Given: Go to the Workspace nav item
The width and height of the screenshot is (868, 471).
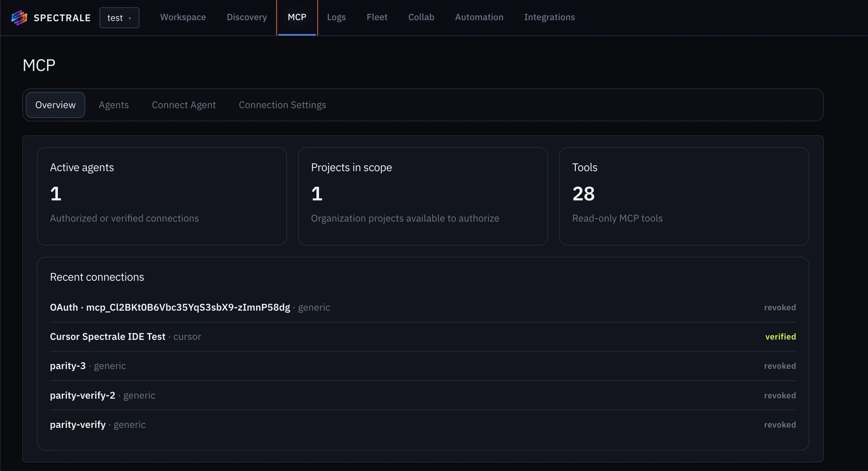Looking at the screenshot, I should 183,17.
